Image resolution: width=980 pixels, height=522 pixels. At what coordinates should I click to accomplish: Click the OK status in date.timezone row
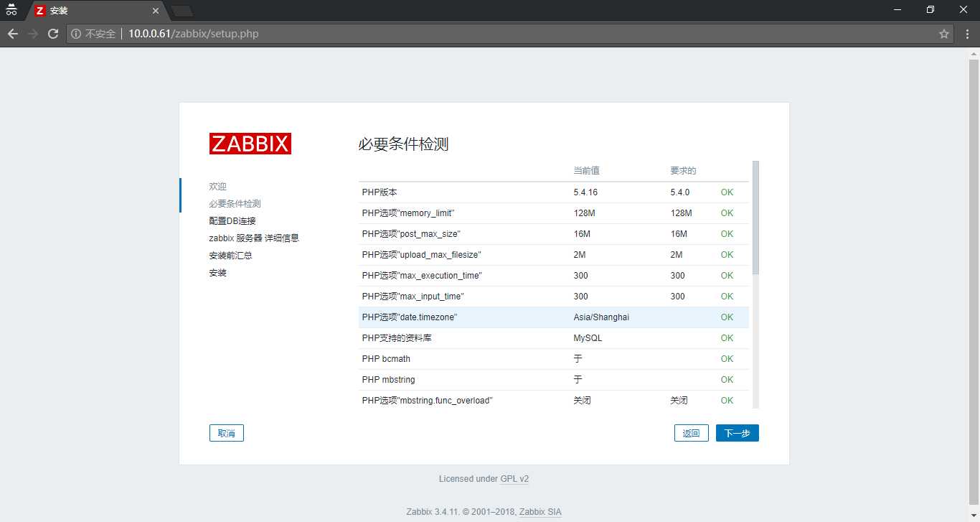(x=727, y=317)
